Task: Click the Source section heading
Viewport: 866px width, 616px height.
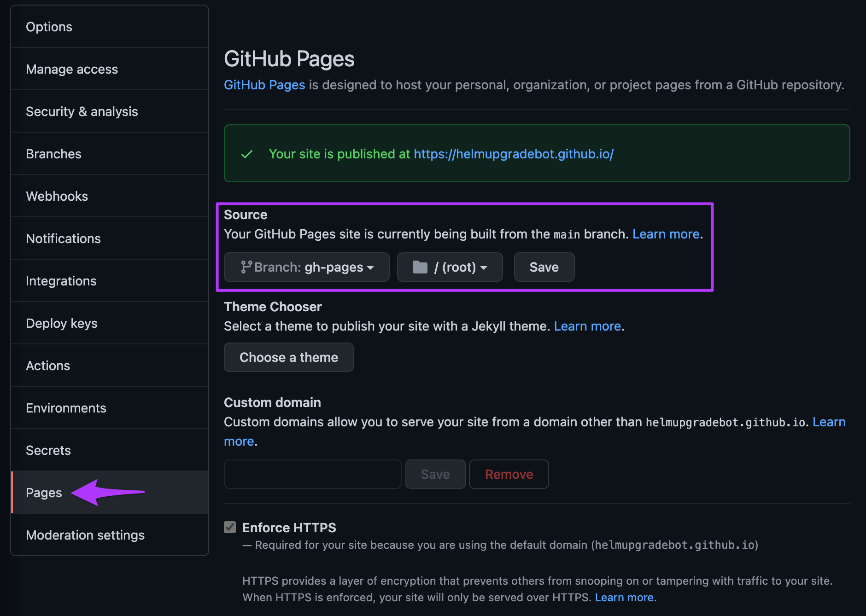Action: point(246,215)
